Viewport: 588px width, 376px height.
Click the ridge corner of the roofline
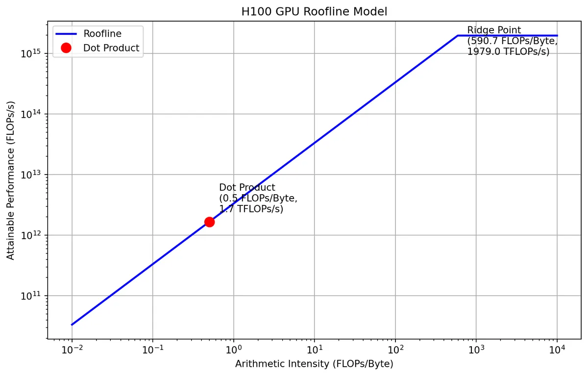[458, 36]
